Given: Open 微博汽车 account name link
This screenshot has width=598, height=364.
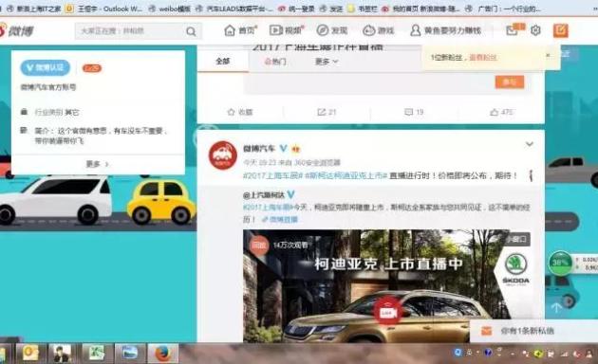Looking at the screenshot, I should 259,149.
